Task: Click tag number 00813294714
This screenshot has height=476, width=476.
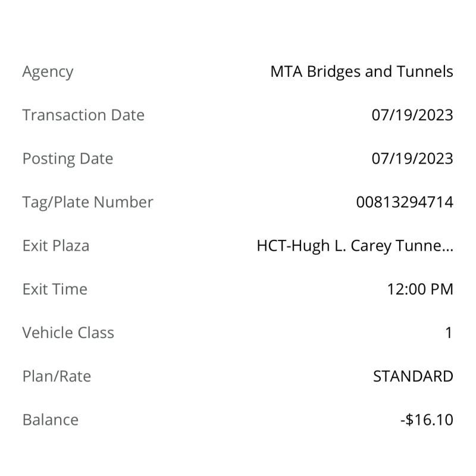Action: (x=405, y=202)
